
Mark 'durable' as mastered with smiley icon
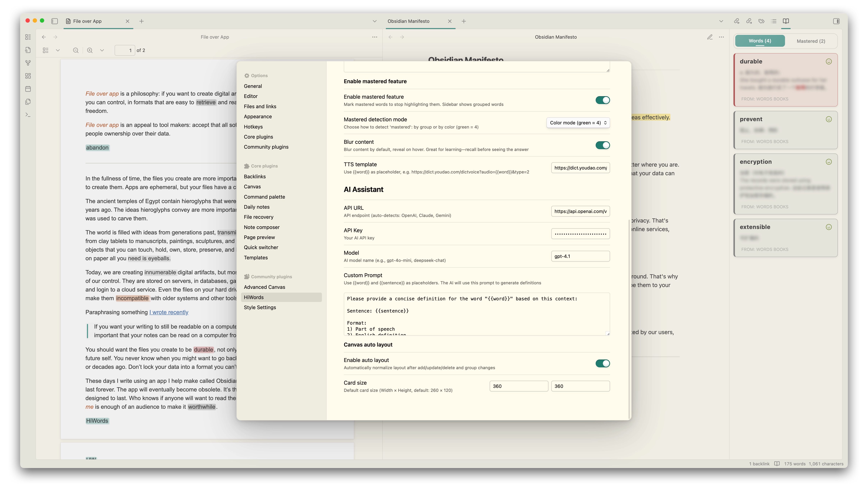tap(829, 61)
